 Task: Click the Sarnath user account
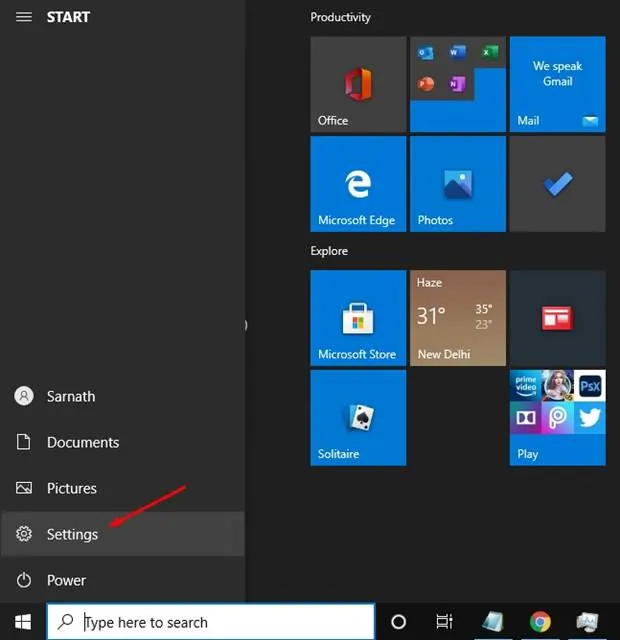pos(70,396)
